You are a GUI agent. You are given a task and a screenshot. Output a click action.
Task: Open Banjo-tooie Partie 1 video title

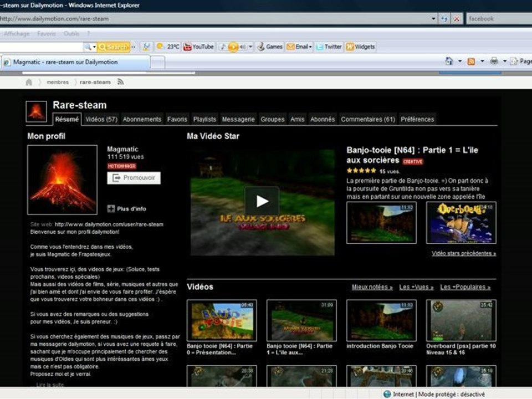coord(412,155)
